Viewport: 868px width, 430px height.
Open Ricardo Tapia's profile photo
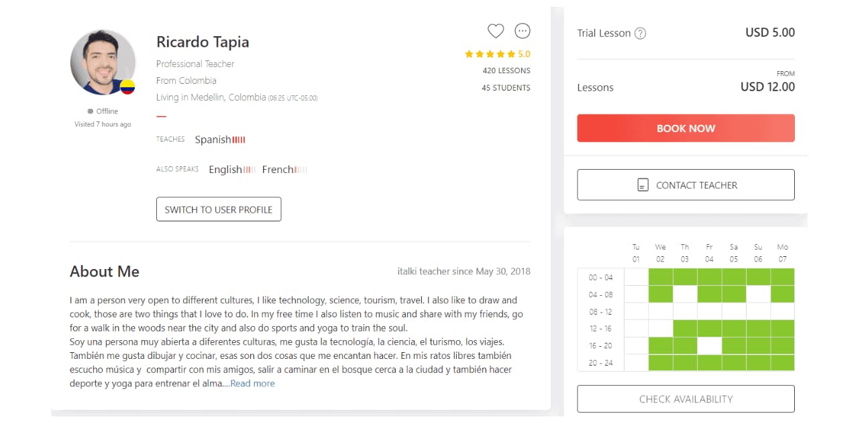click(x=103, y=62)
